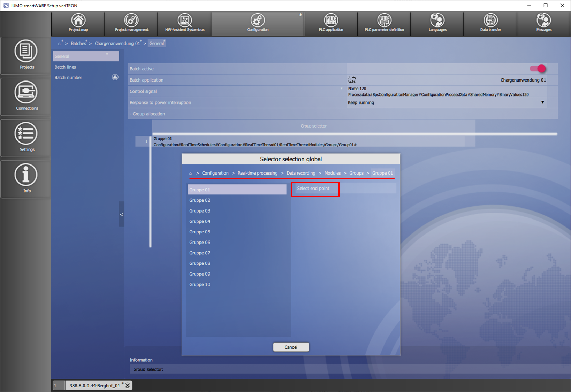This screenshot has width=571, height=392.
Task: Expand Response to power interruption dropdown
Action: [x=542, y=102]
